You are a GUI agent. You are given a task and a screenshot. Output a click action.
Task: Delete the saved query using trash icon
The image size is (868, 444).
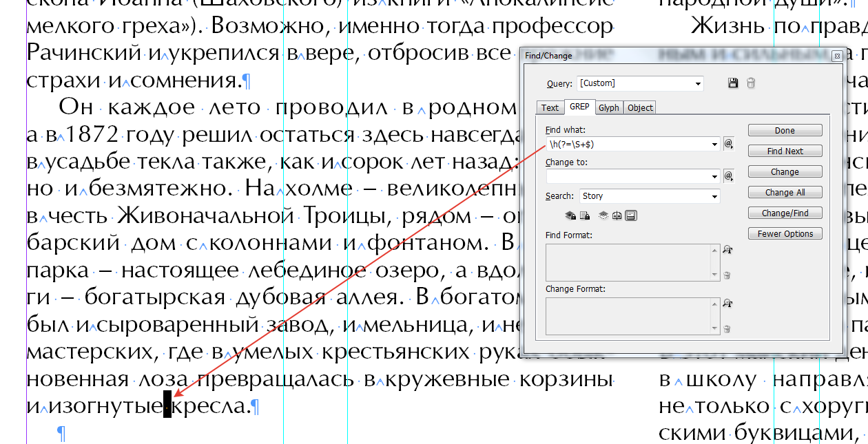click(750, 83)
